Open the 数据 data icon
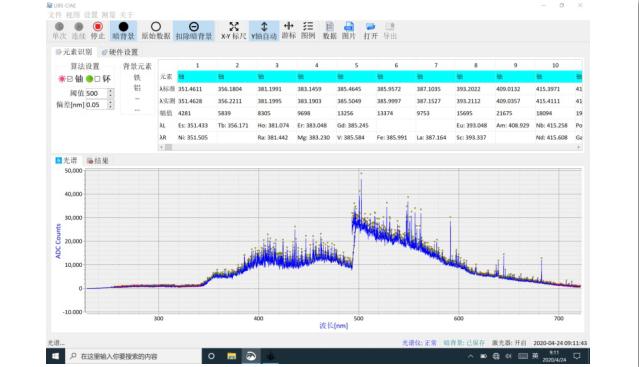 (330, 26)
